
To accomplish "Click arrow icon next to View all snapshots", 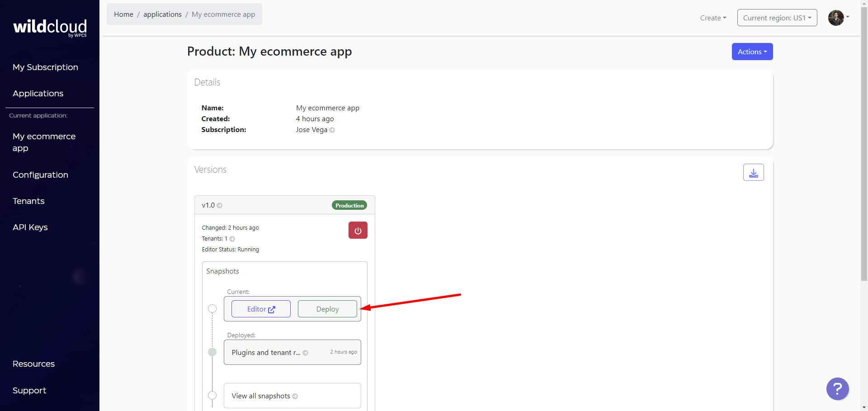I will click(x=295, y=397).
